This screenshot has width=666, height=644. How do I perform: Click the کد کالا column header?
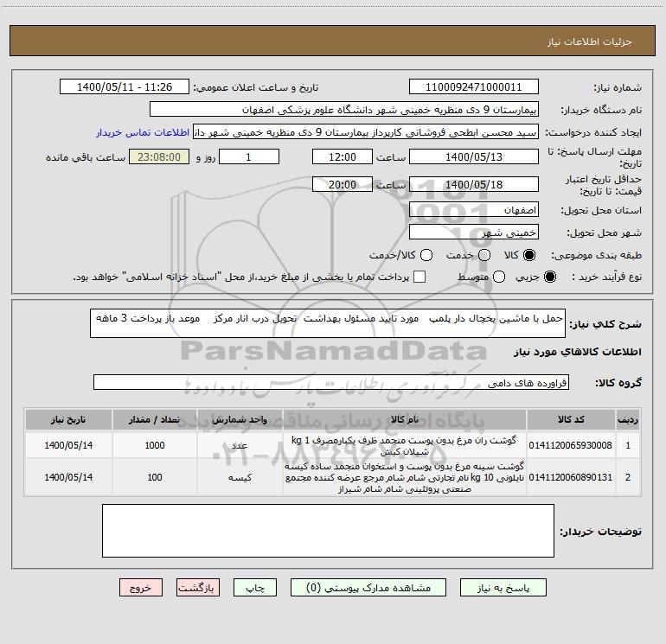[x=571, y=420]
